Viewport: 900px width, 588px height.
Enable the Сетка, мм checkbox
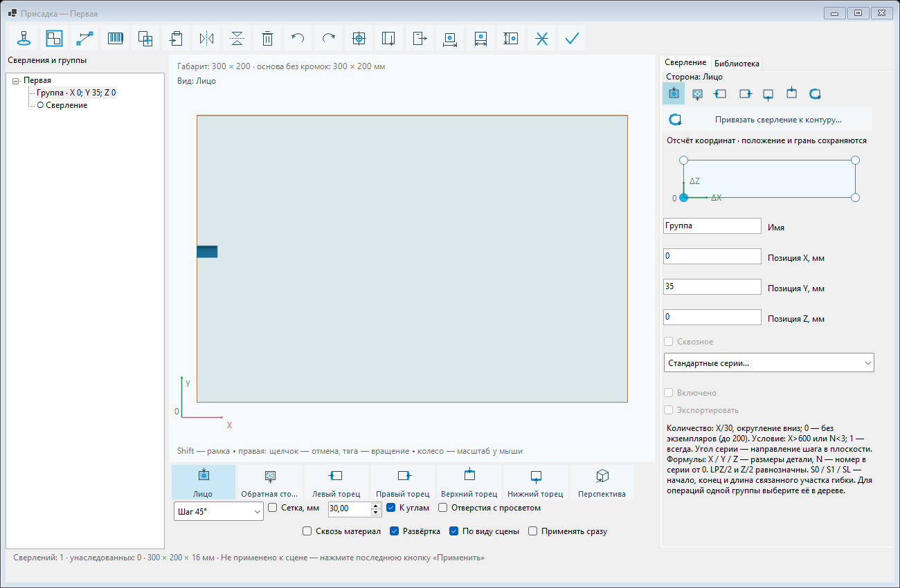272,508
